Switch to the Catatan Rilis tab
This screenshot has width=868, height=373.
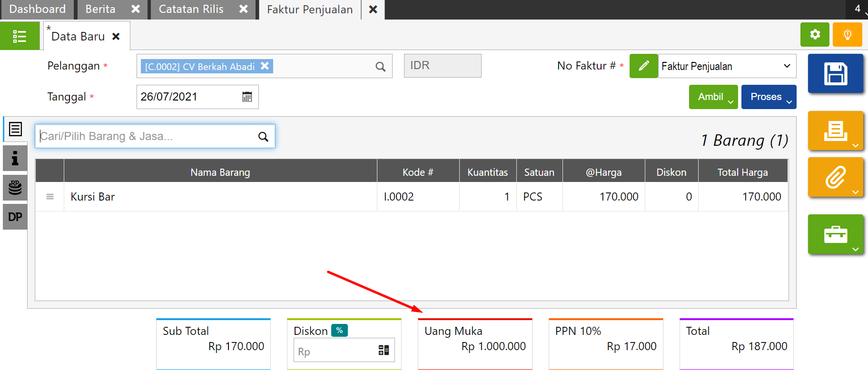click(191, 9)
